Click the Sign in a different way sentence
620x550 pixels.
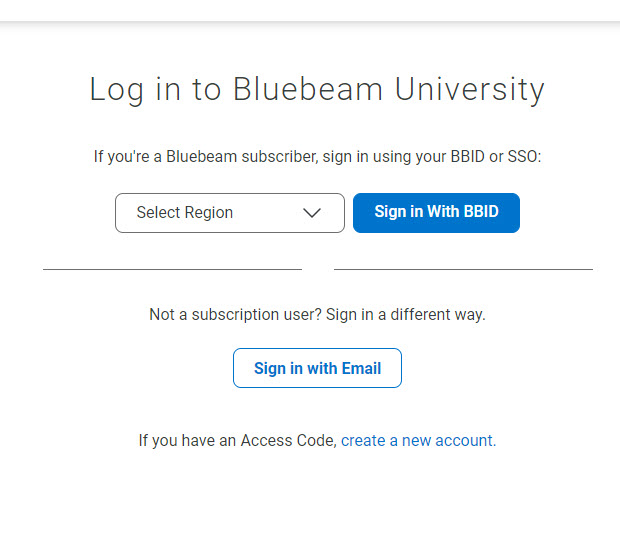click(x=406, y=315)
